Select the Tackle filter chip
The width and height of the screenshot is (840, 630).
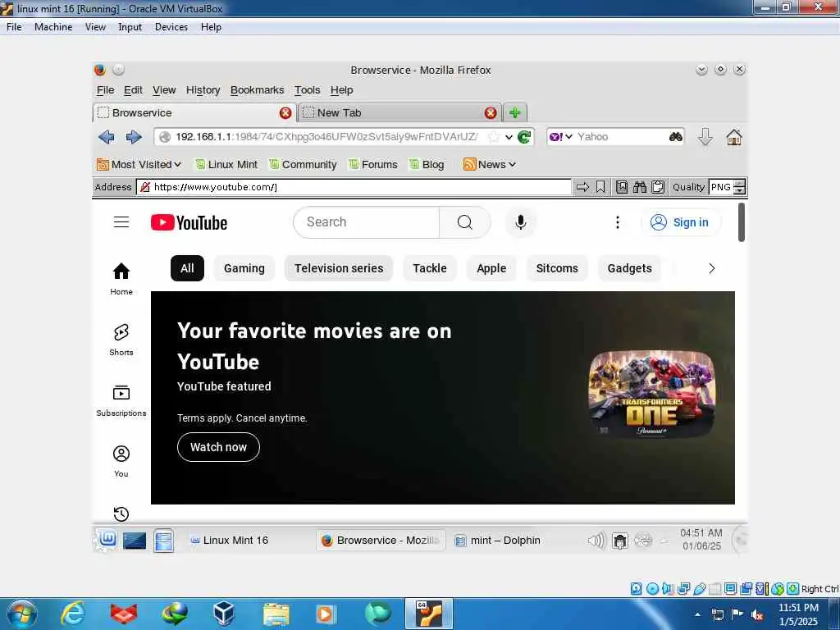coord(430,268)
